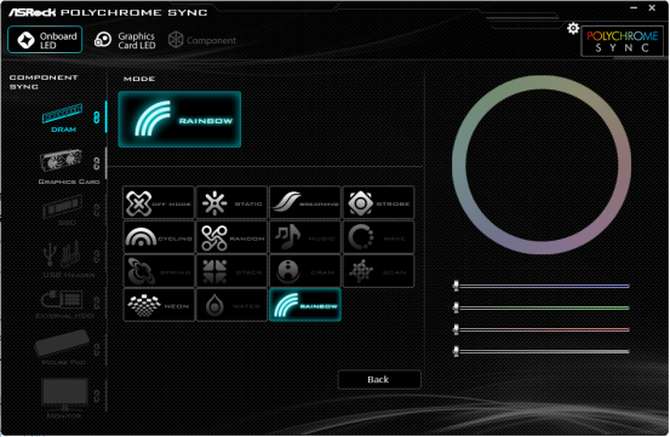Select the Random lighting mode
This screenshot has height=437, width=670.
[x=231, y=237]
